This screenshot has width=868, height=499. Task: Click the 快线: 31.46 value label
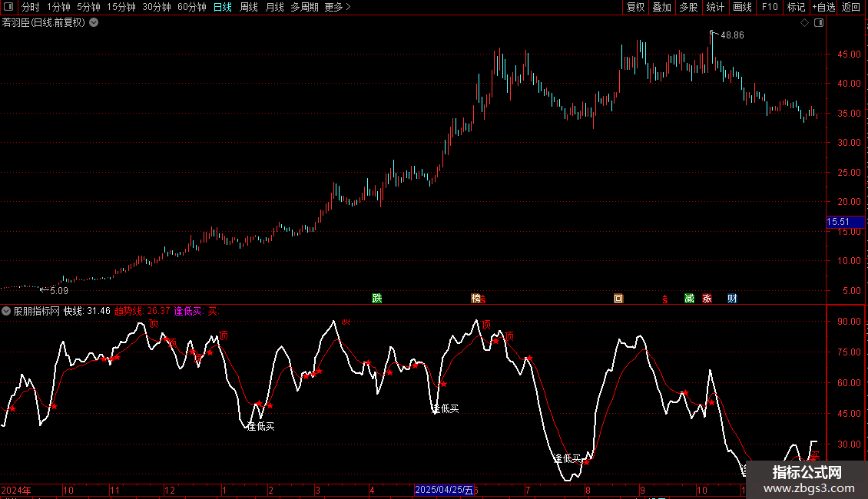(87, 312)
